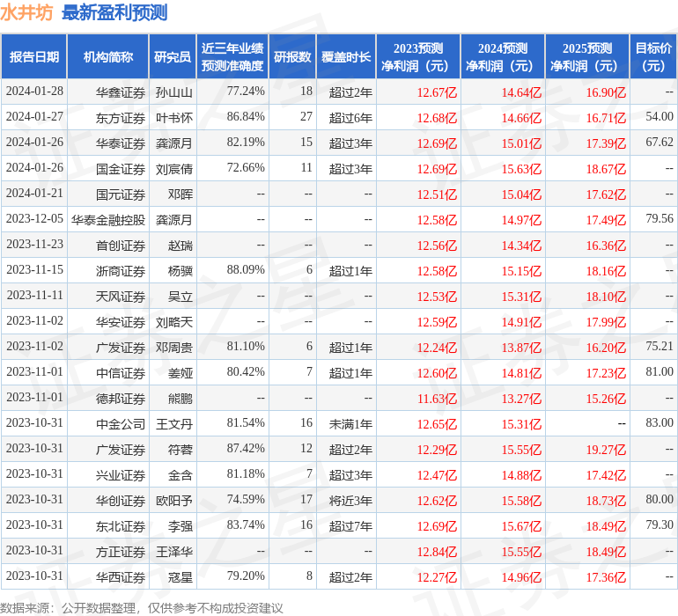Open the 东方证券 institution entry
The image size is (678, 616).
pyautogui.click(x=121, y=117)
